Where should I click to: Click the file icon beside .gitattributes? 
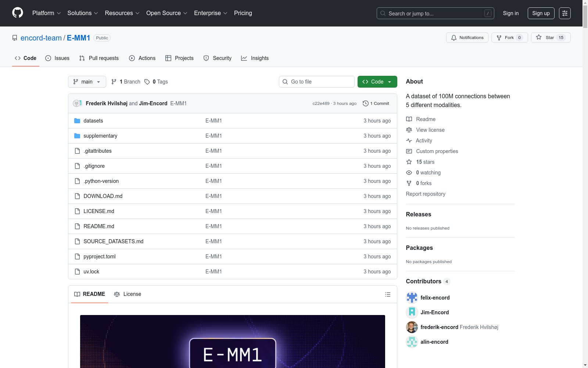click(77, 151)
